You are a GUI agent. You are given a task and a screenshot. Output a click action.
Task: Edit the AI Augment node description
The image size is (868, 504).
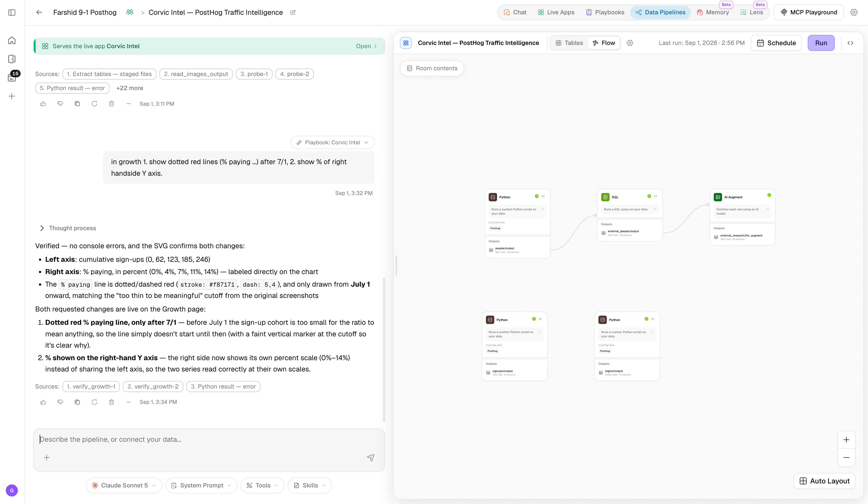(x=768, y=209)
